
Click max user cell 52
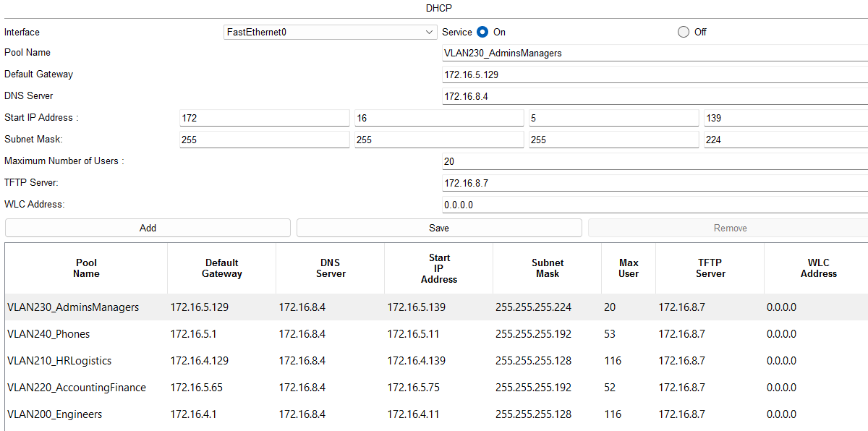(629, 388)
